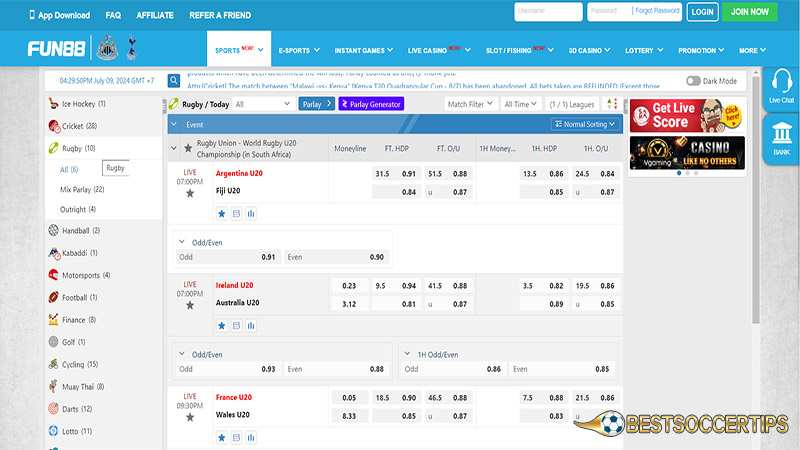Click the Handball sport icon

pyautogui.click(x=54, y=230)
